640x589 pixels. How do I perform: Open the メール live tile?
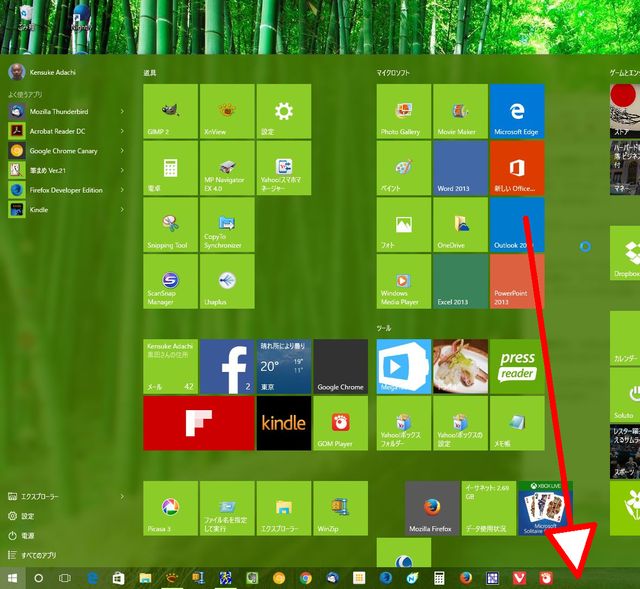[x=171, y=367]
